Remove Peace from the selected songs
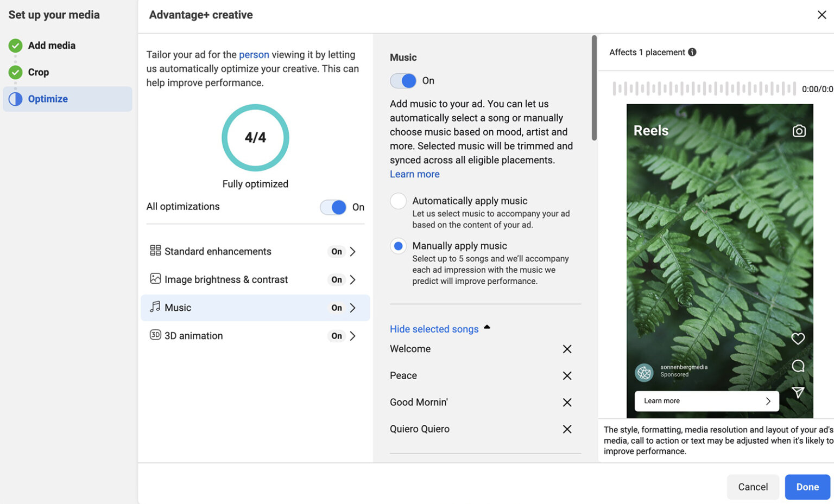The width and height of the screenshot is (834, 504). tap(567, 375)
